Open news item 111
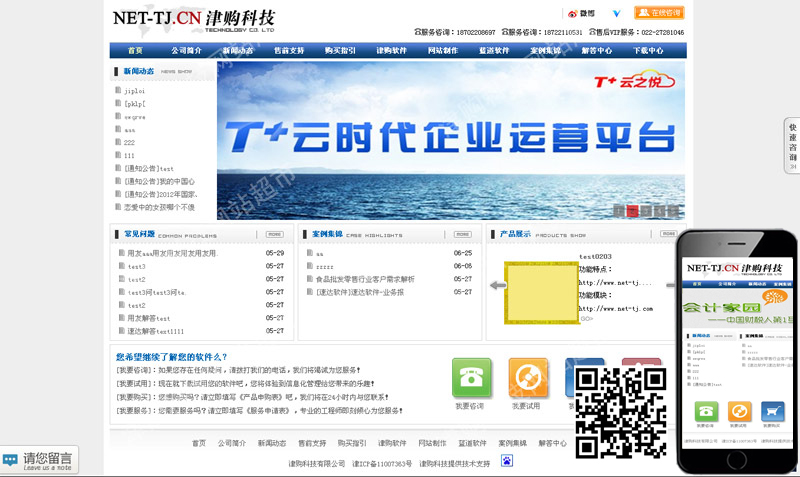The height and width of the screenshot is (477, 800). pyautogui.click(x=129, y=156)
